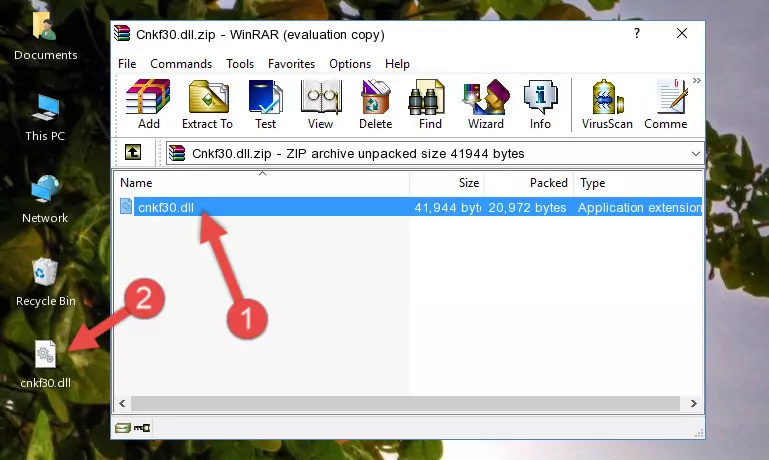Open the Help menu

pos(397,64)
